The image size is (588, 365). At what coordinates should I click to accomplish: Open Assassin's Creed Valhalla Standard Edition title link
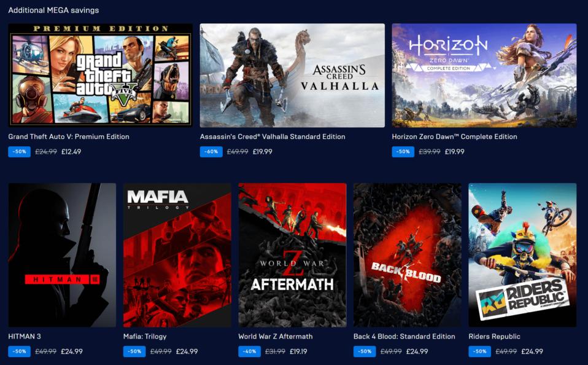[x=273, y=136]
